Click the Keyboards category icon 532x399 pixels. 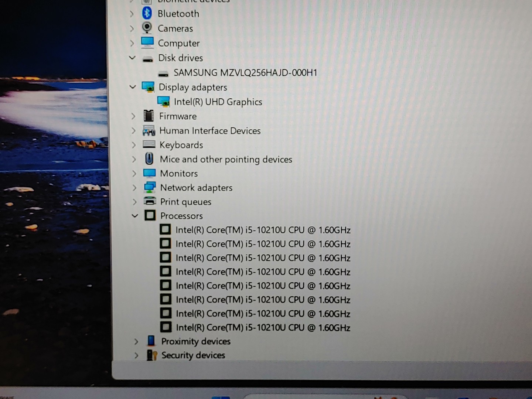(149, 144)
